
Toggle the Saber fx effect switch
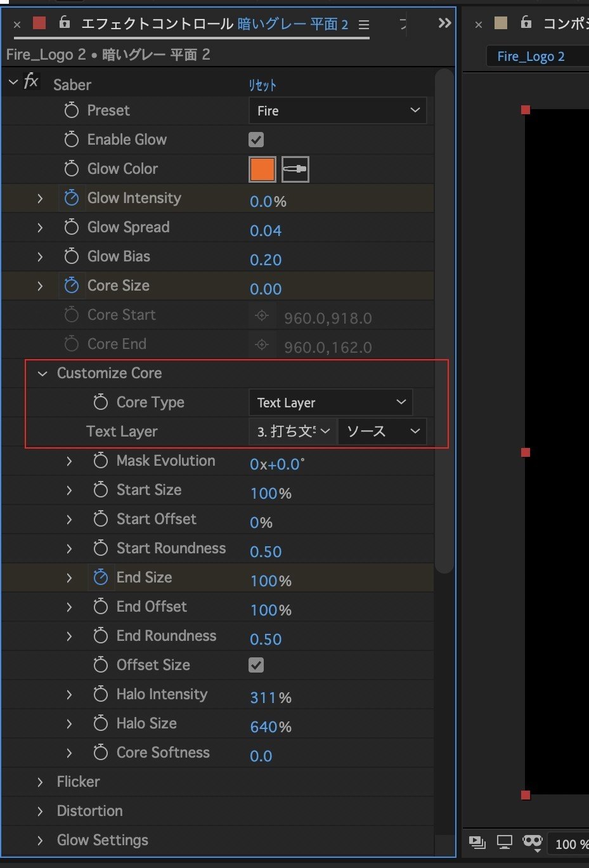coord(31,82)
